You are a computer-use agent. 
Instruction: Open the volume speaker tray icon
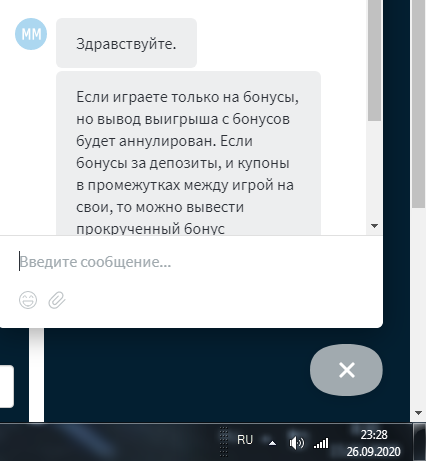click(296, 443)
